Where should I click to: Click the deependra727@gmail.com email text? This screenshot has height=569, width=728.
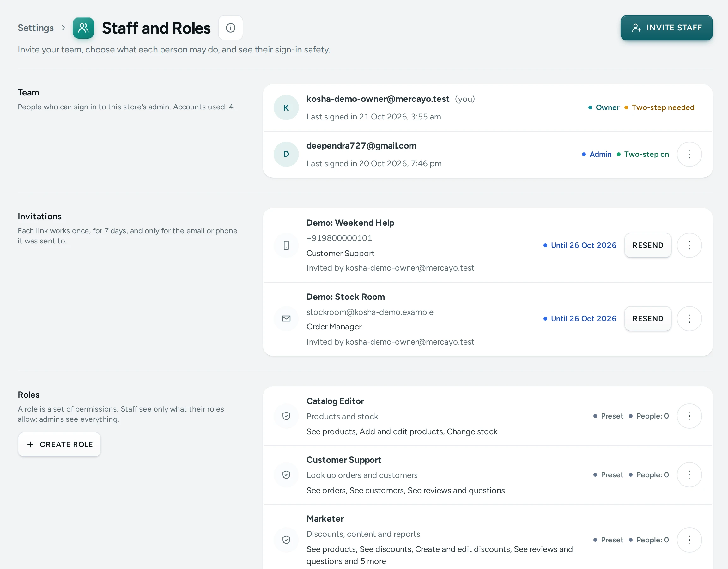(361, 146)
